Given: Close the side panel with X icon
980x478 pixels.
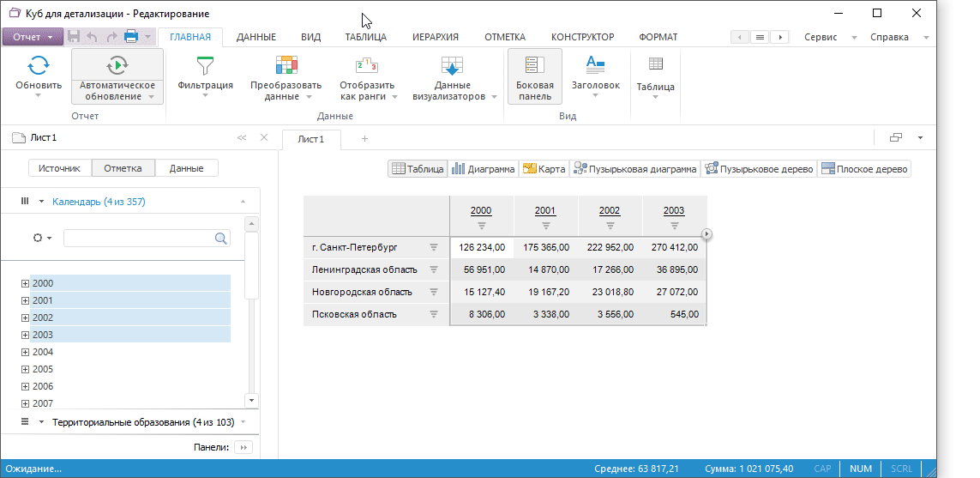Looking at the screenshot, I should (264, 137).
